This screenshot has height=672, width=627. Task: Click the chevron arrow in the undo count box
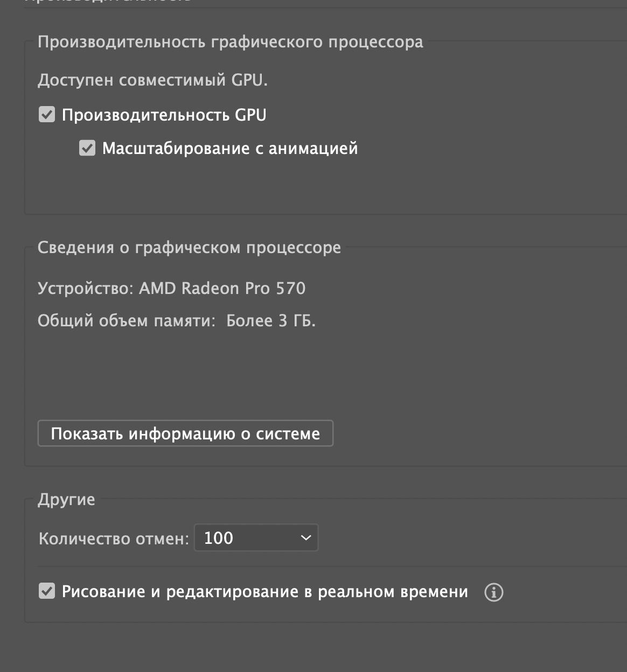click(305, 538)
